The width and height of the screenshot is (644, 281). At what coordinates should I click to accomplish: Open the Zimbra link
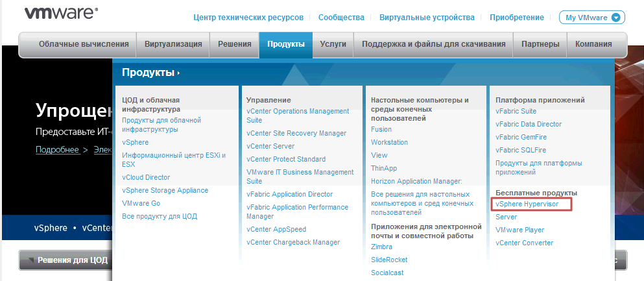point(381,247)
